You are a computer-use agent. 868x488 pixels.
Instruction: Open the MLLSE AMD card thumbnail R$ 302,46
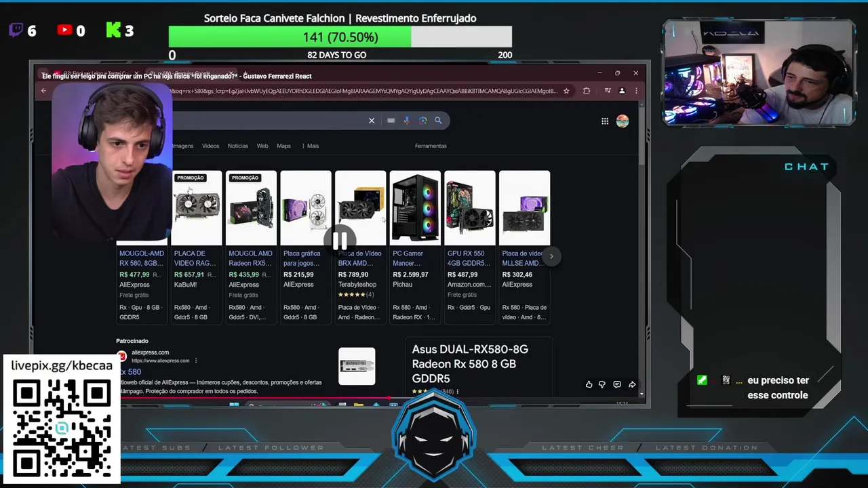click(524, 207)
